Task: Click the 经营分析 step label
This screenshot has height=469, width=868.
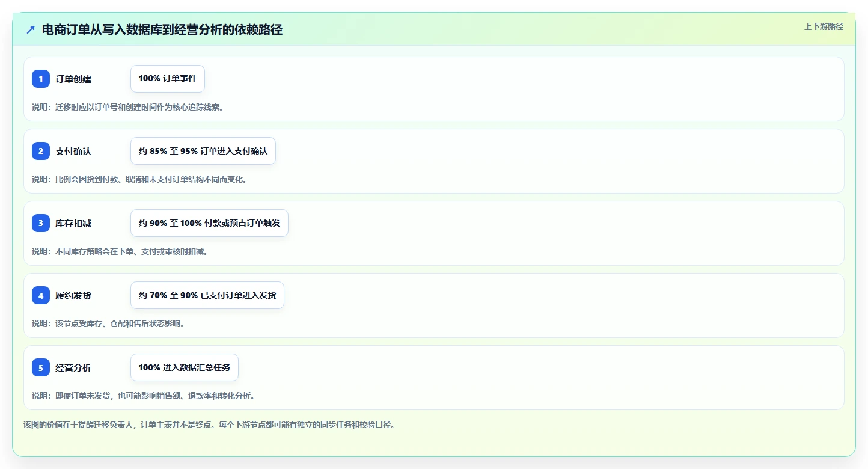Action: [73, 367]
